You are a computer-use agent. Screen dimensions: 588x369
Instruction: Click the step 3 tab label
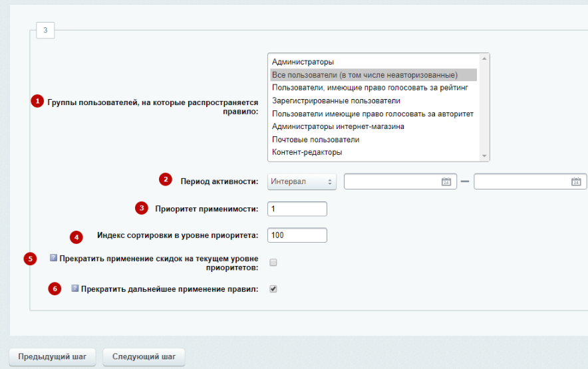[x=45, y=30]
